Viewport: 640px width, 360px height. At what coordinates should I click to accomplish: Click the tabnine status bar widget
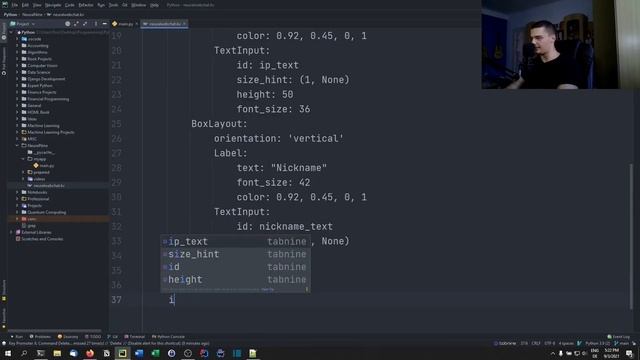[505, 344]
